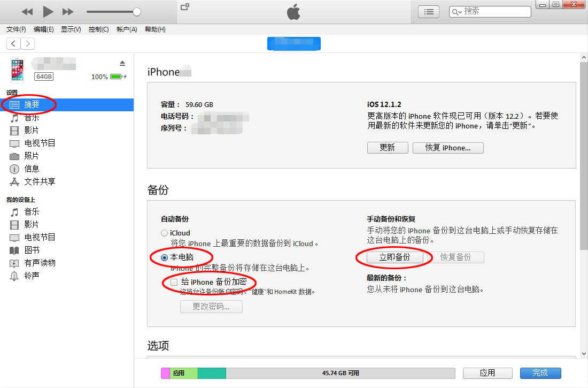588x388 pixels.
Task: Select 摘要 in the settings sidebar
Action: [x=67, y=105]
